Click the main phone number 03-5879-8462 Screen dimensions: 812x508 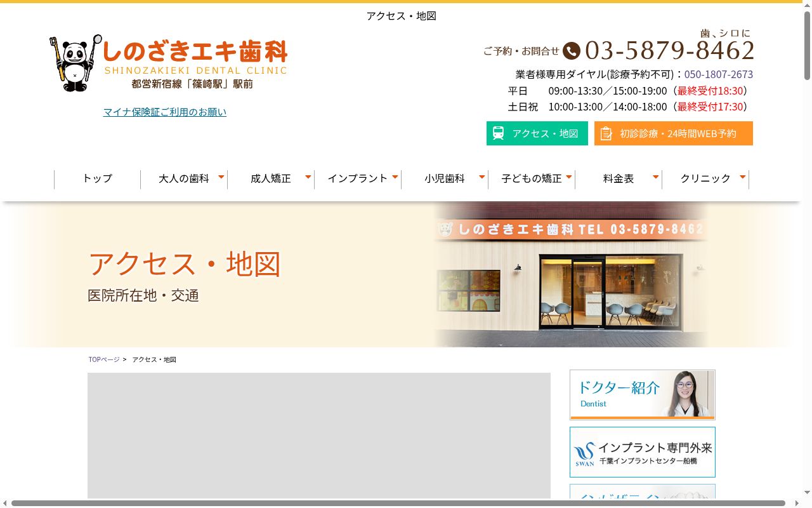(670, 50)
